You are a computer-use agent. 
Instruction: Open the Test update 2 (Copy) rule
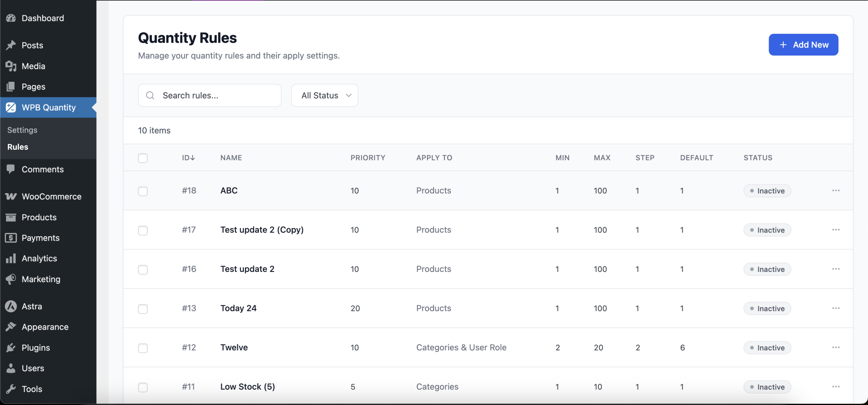pos(262,230)
